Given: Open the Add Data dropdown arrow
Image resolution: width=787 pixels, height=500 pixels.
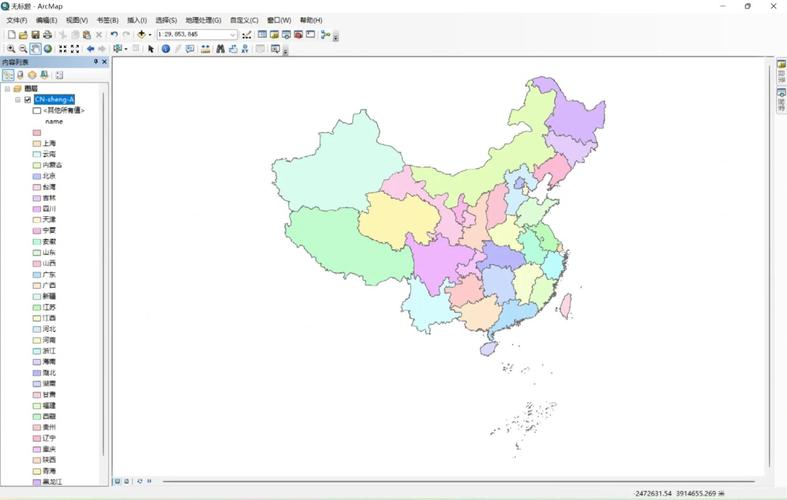Looking at the screenshot, I should (150, 35).
